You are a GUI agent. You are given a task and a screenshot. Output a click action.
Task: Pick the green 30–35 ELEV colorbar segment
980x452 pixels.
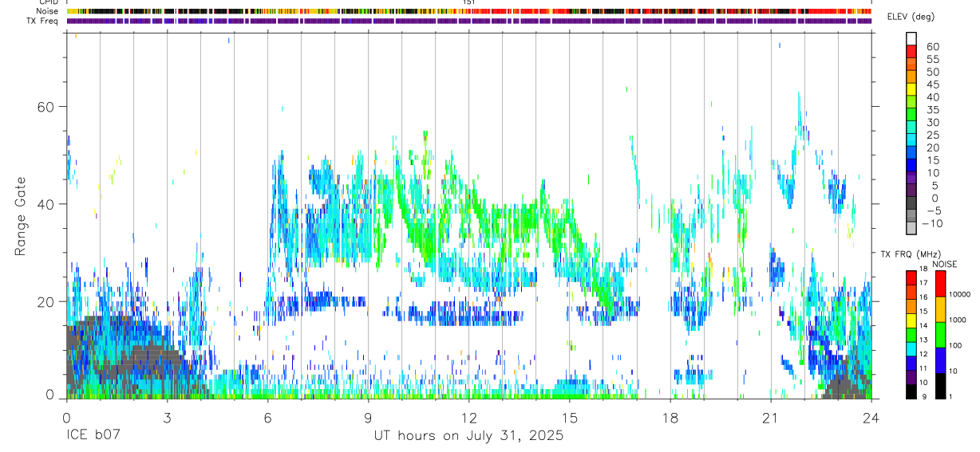[x=911, y=116]
